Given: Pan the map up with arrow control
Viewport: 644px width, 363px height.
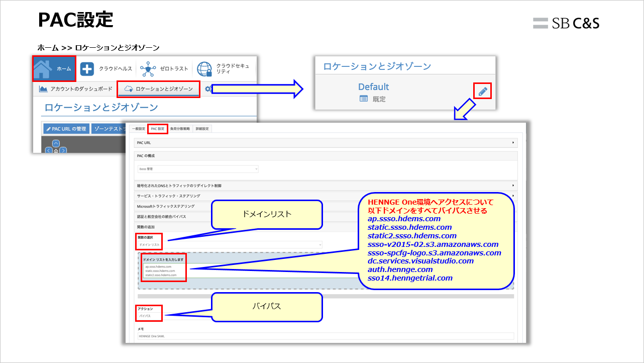Looking at the screenshot, I should [x=56, y=143].
